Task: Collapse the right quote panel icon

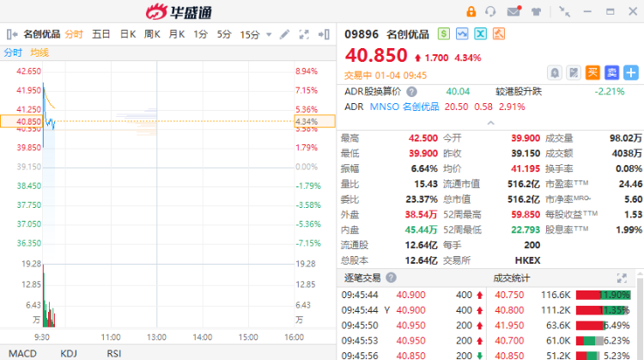Action: (x=324, y=34)
